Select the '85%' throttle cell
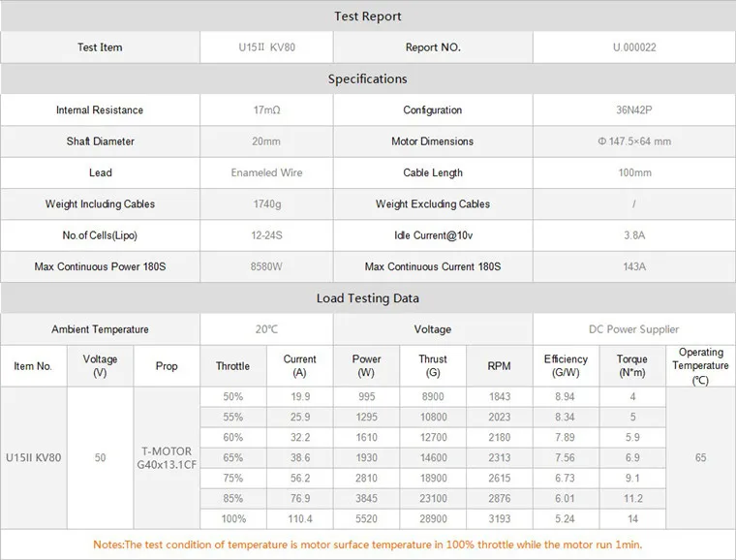This screenshot has width=736, height=560. (x=233, y=499)
